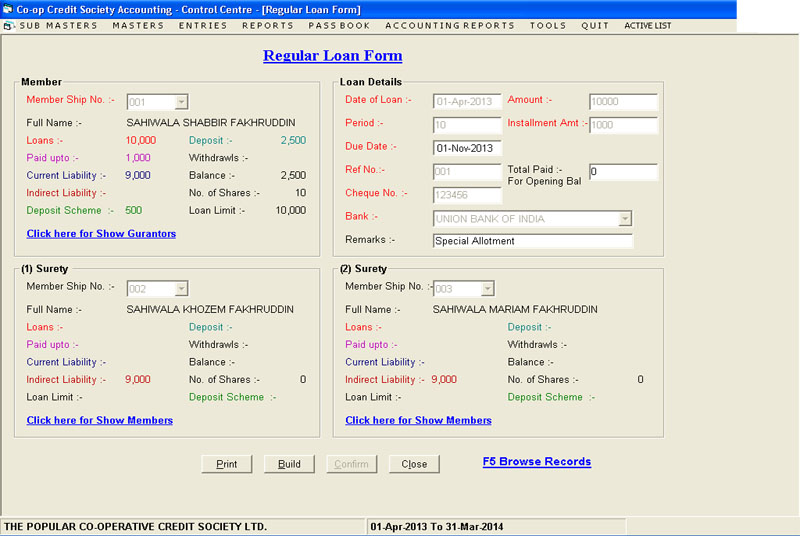The width and height of the screenshot is (800, 536).
Task: Expand first Surety Member Ship No. dropdown
Action: [x=181, y=289]
